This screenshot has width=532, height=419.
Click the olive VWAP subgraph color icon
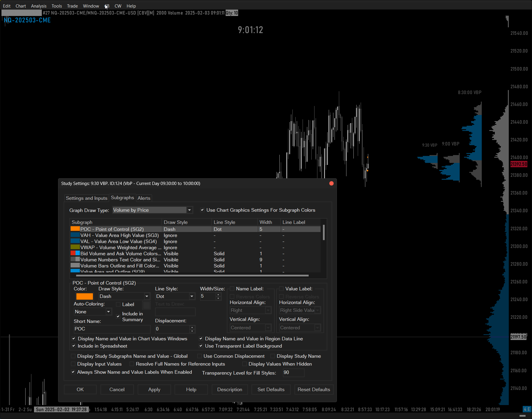tap(75, 247)
